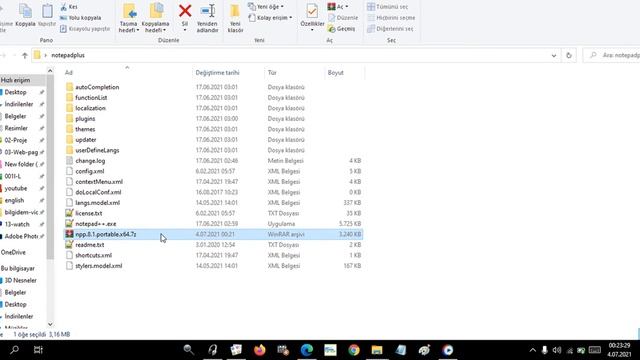Select the userDefineLangs folder

click(x=97, y=151)
